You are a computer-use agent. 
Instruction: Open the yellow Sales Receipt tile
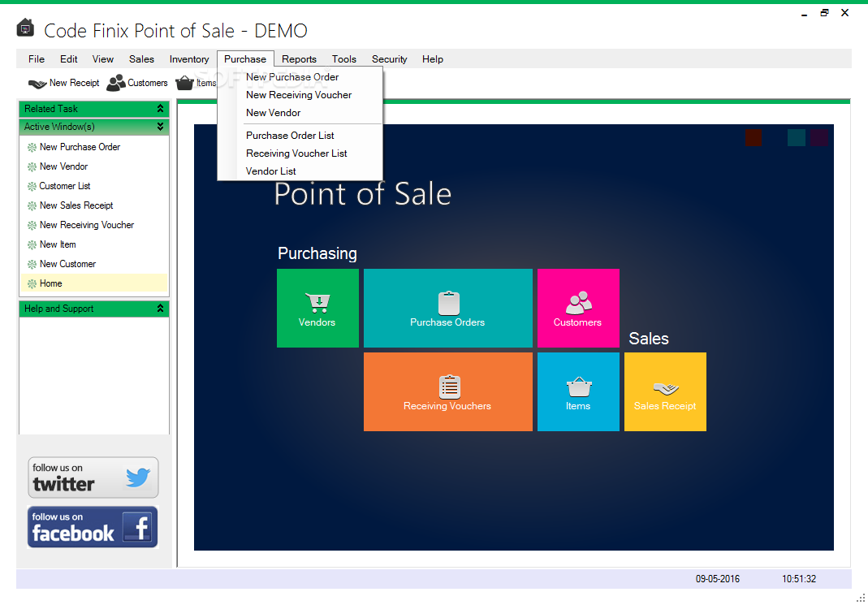pos(665,392)
